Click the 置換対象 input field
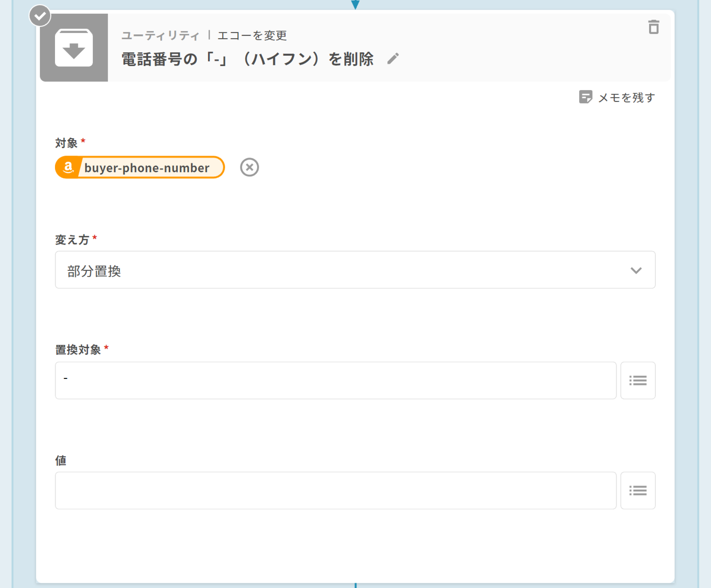 tap(335, 380)
